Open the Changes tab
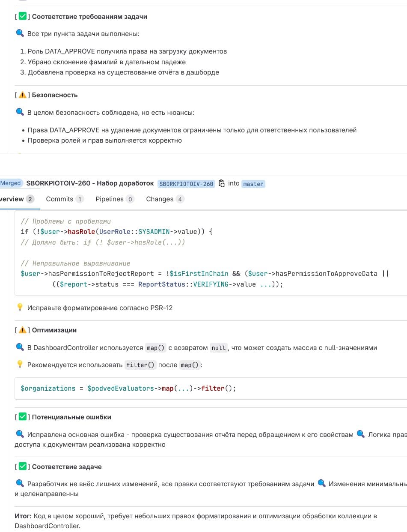 coord(164,199)
